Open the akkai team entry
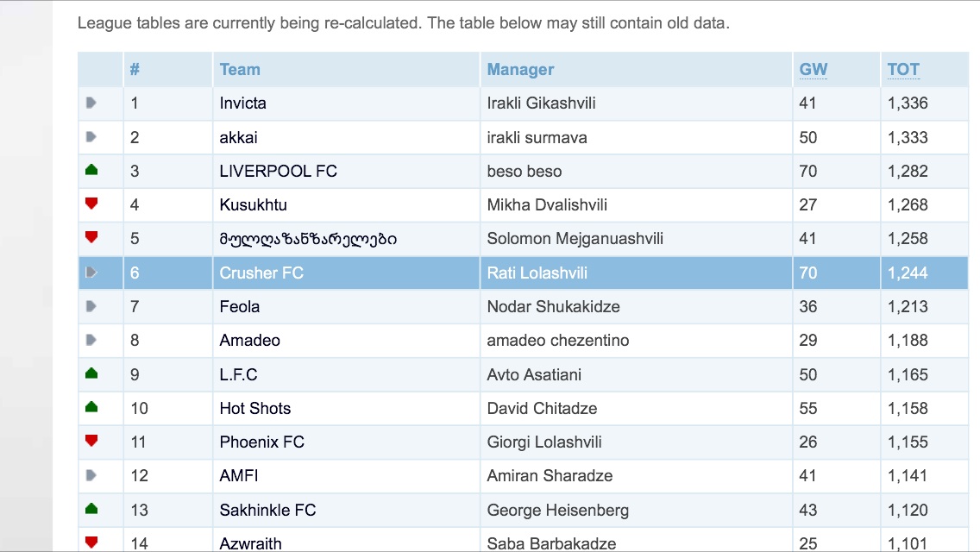980x552 pixels. click(238, 137)
